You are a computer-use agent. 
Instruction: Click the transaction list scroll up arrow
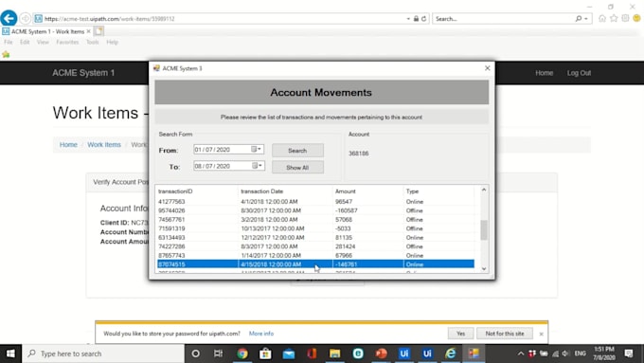484,190
